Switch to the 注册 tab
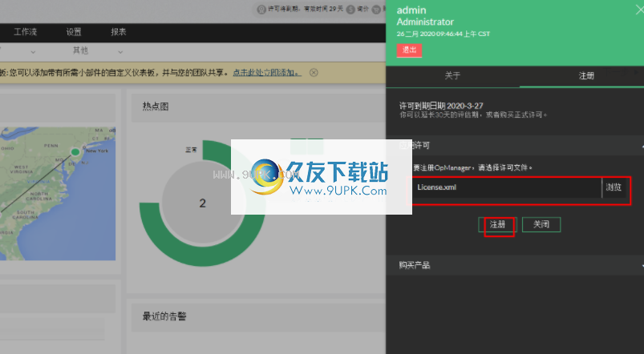This screenshot has width=644, height=354. pyautogui.click(x=586, y=75)
